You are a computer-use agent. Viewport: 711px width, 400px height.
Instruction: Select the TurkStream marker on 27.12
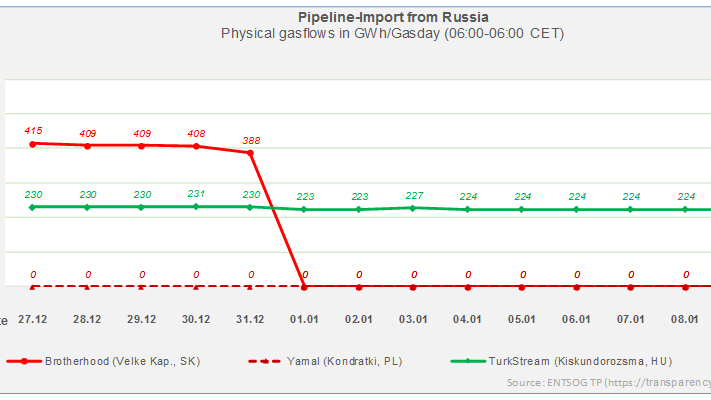tap(33, 207)
